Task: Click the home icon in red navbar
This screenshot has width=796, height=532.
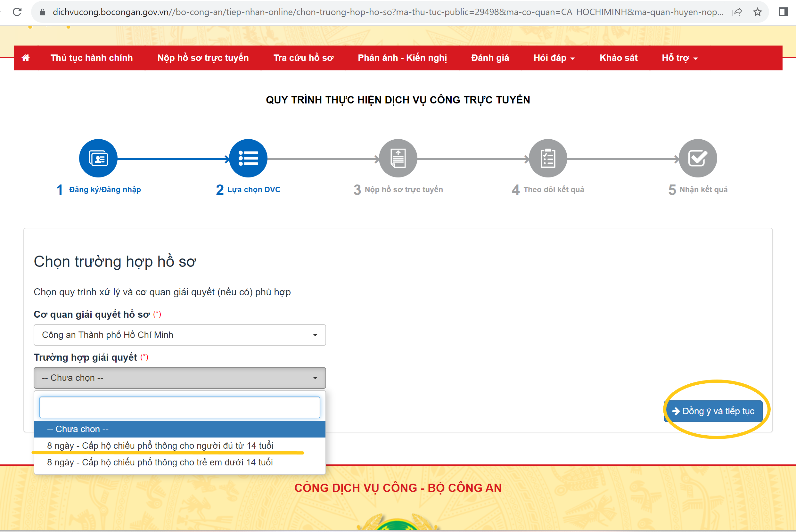Action: (x=25, y=58)
